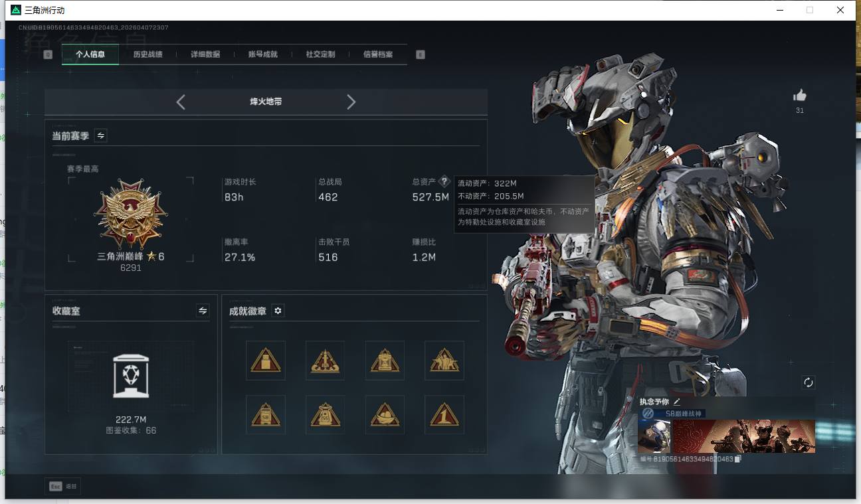Click the 烽火地带 mode title
Image resolution: width=861 pixels, height=504 pixels.
pyautogui.click(x=266, y=102)
